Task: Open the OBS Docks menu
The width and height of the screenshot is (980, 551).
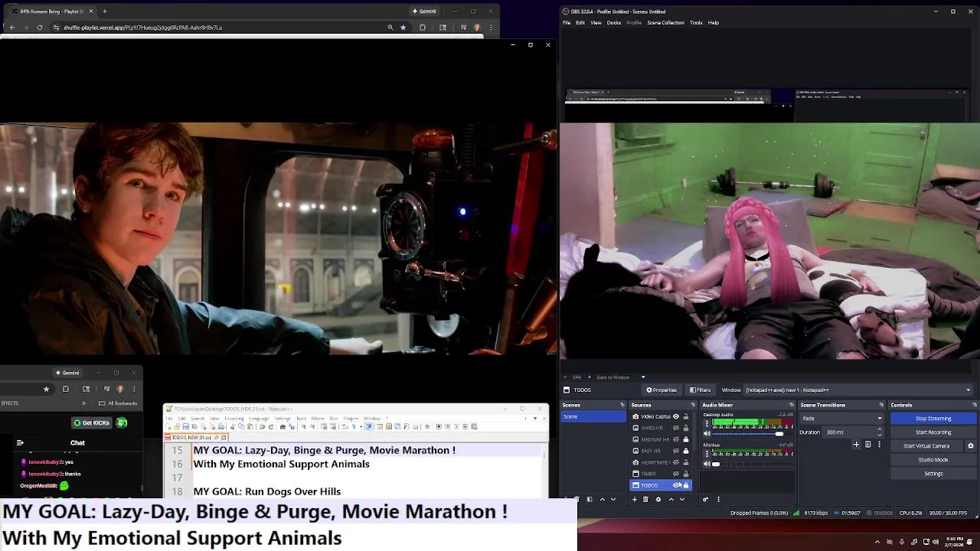Action: [614, 22]
